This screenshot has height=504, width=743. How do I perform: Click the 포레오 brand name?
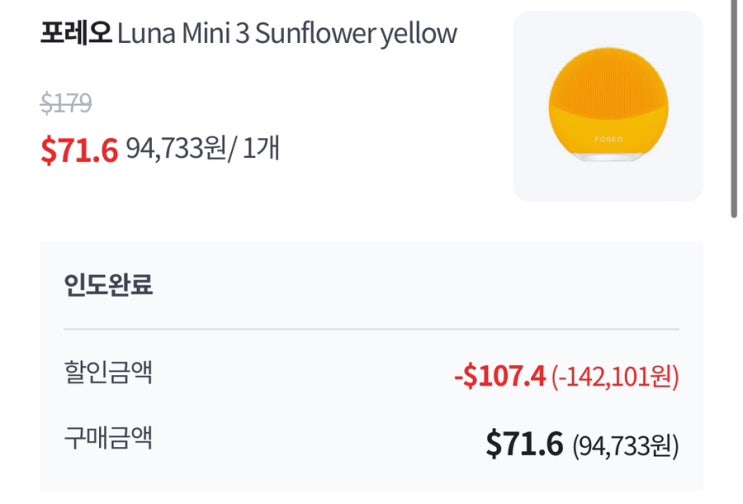pos(76,34)
